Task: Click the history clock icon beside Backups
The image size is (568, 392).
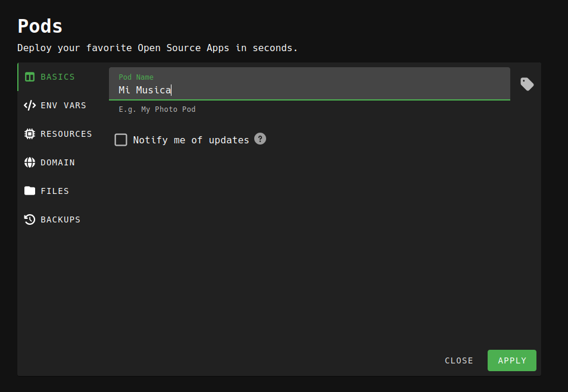Action: click(30, 219)
